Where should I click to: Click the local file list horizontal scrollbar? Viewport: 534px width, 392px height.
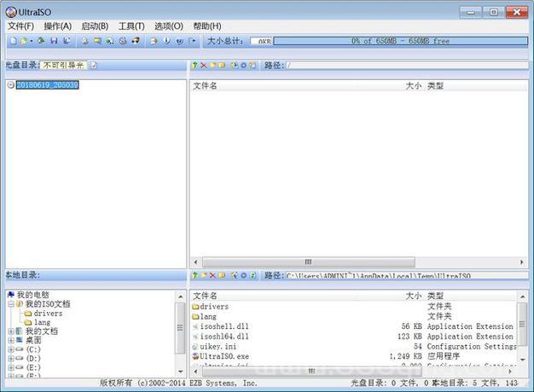pyautogui.click(x=311, y=372)
